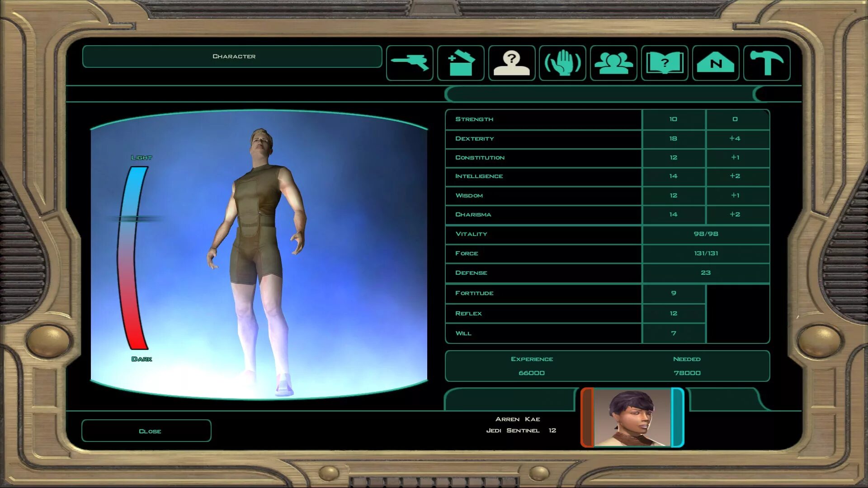
Task: Click the Character title bar
Action: point(232,56)
